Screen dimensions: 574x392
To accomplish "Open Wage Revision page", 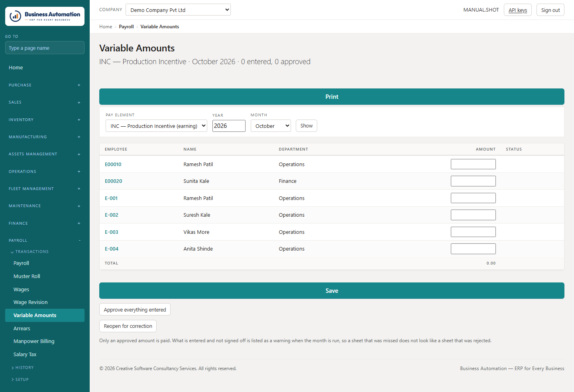I will pyautogui.click(x=45, y=302).
